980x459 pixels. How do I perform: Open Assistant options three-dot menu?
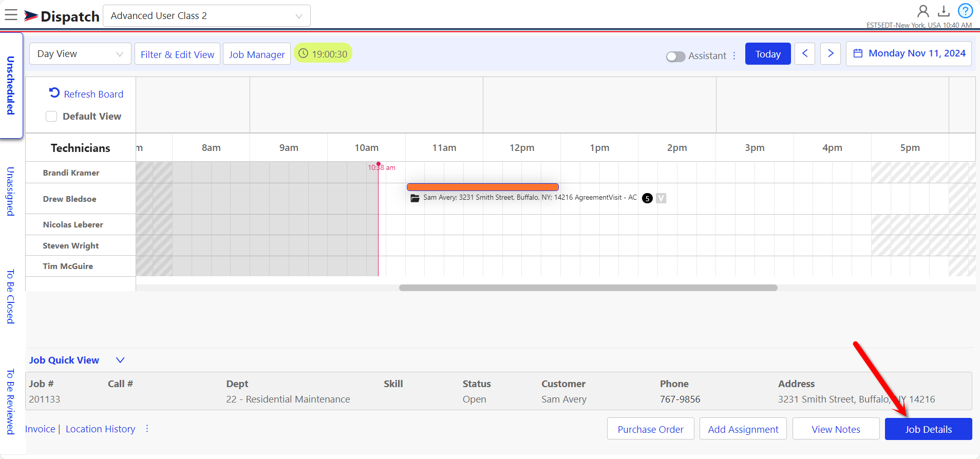[x=734, y=55]
